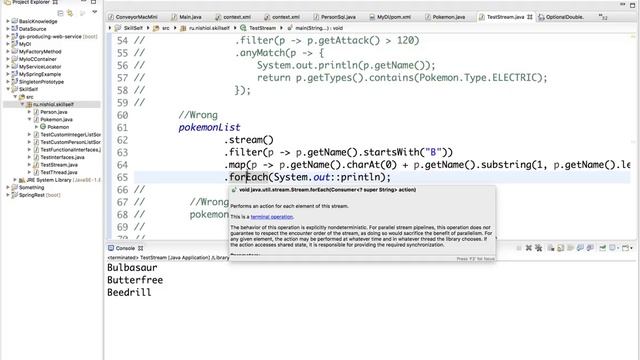Image resolution: width=640 pixels, height=360 pixels.
Task: Click Butterfree in console output
Action: point(135,280)
